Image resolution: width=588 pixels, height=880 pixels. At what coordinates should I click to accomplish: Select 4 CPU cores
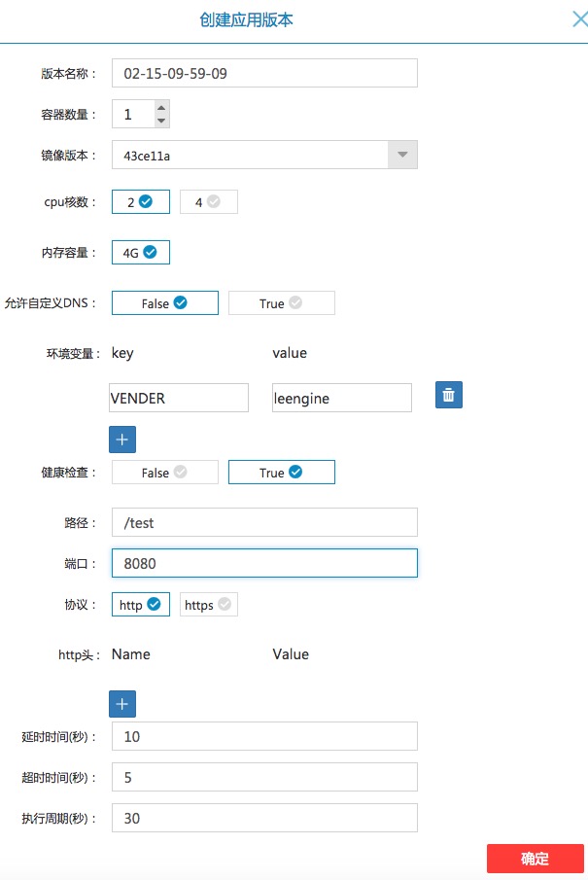[208, 201]
